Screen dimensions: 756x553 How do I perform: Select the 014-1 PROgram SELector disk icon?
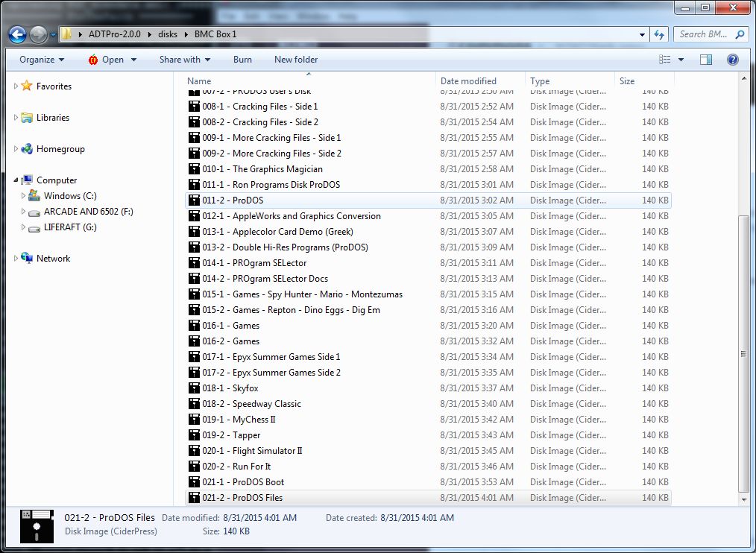pyautogui.click(x=194, y=263)
